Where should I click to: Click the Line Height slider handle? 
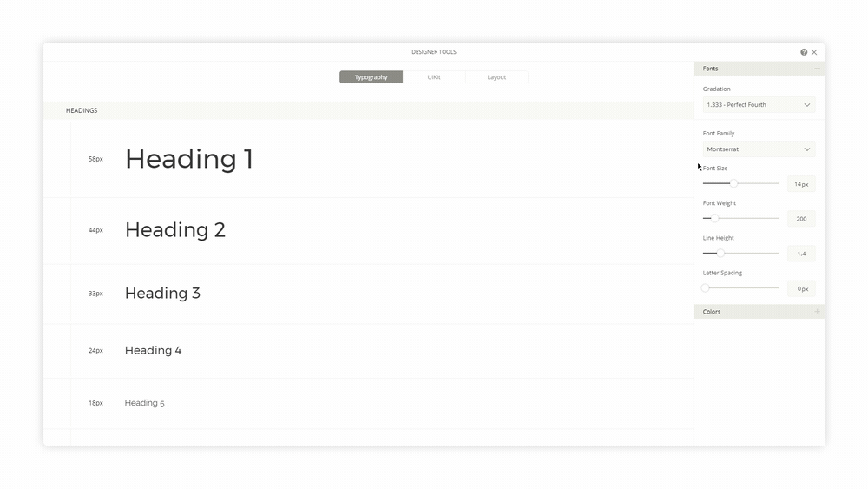click(720, 254)
